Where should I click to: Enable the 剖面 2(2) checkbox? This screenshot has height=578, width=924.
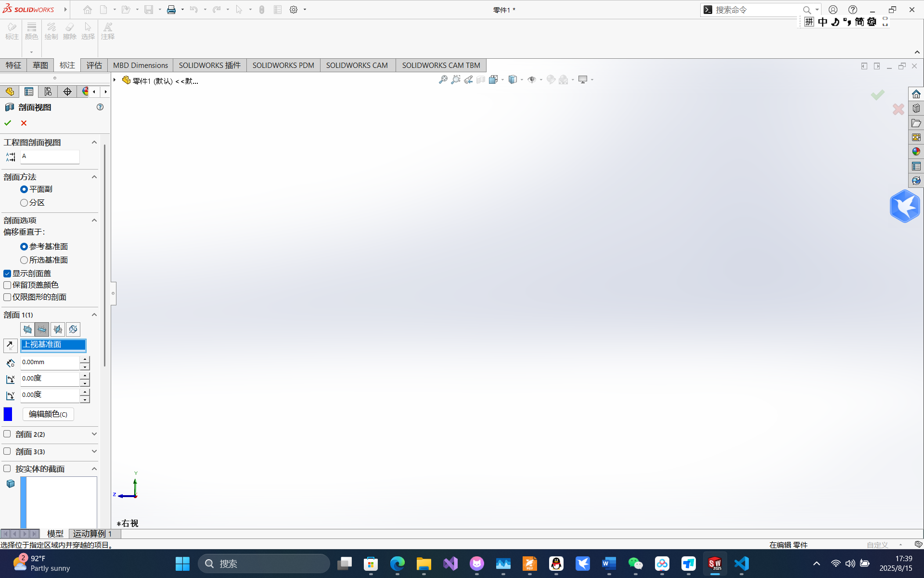(x=7, y=433)
